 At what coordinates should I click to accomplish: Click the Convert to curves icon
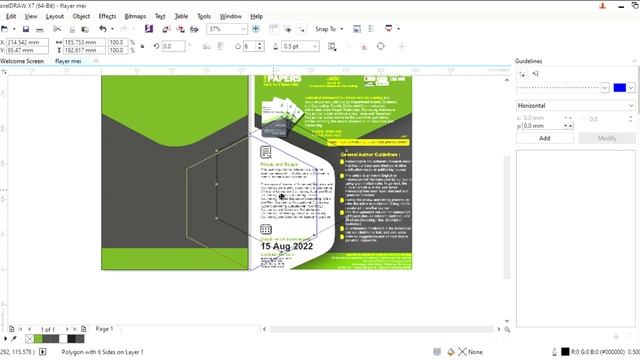(x=380, y=46)
